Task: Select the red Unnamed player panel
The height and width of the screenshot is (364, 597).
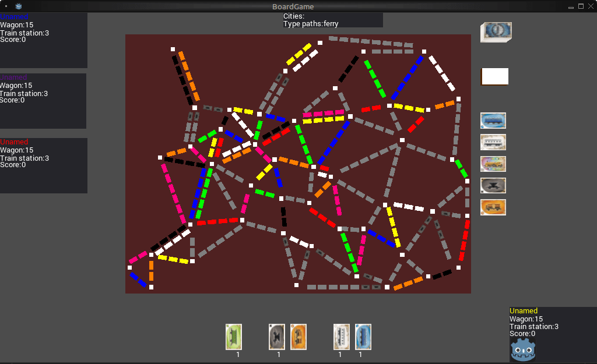Action: pyautogui.click(x=43, y=165)
